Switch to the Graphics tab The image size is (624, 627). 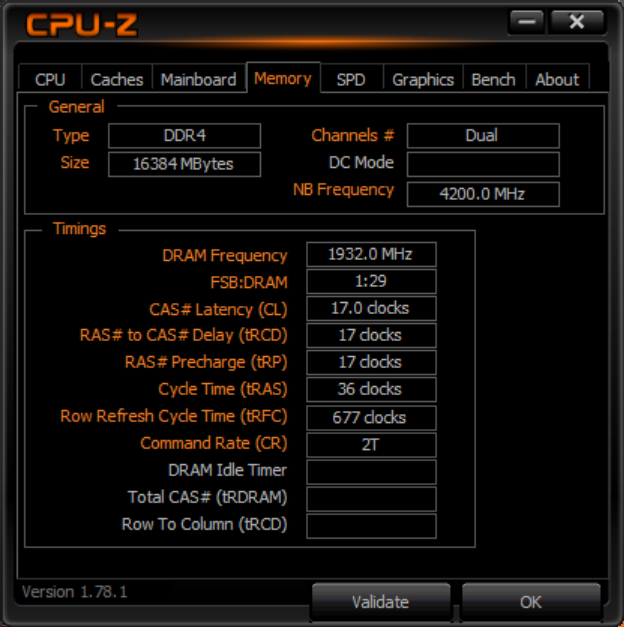pos(423,79)
